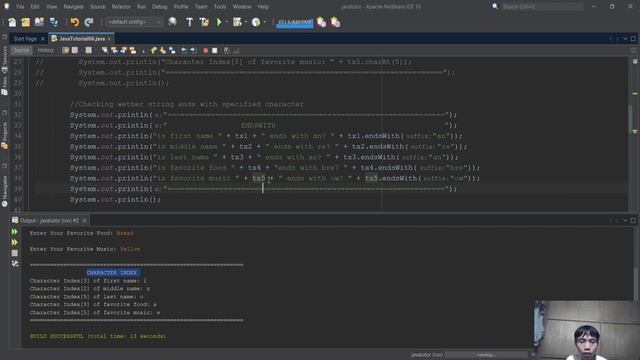
Task: Clean and Build Project icon
Action: 204,22
